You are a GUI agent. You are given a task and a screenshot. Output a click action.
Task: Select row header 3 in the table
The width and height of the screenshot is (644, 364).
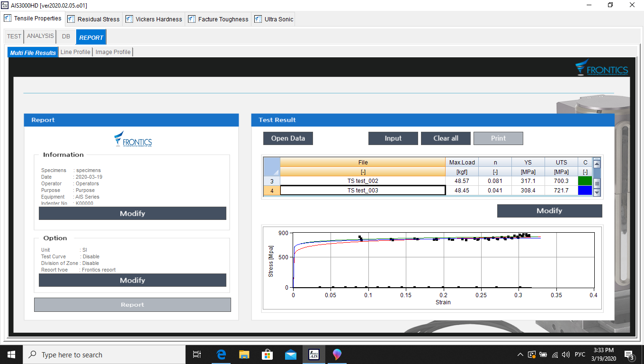tap(272, 181)
